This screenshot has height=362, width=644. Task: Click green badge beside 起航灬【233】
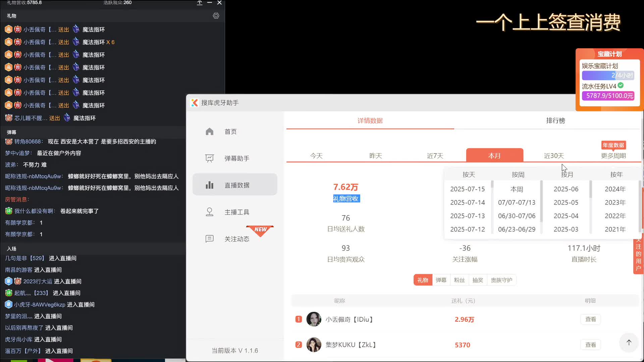tap(9, 293)
